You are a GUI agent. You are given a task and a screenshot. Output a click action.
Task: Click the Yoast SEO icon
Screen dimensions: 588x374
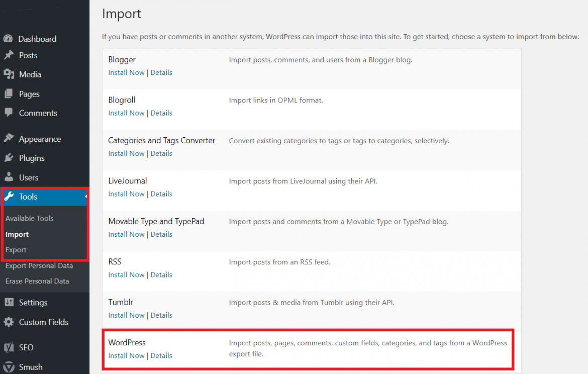pos(10,347)
